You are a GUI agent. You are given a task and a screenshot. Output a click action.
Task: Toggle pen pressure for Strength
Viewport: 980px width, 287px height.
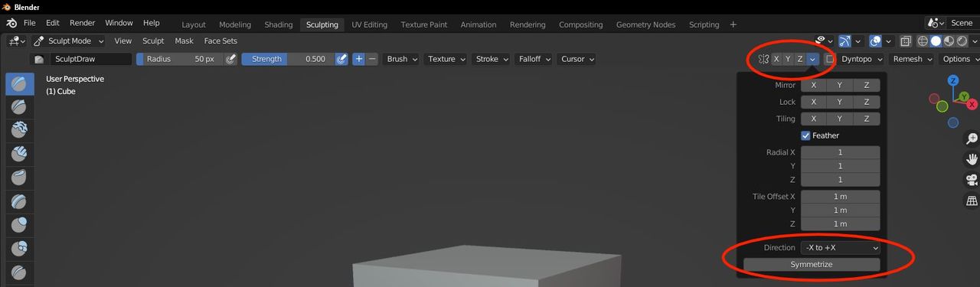click(x=342, y=59)
